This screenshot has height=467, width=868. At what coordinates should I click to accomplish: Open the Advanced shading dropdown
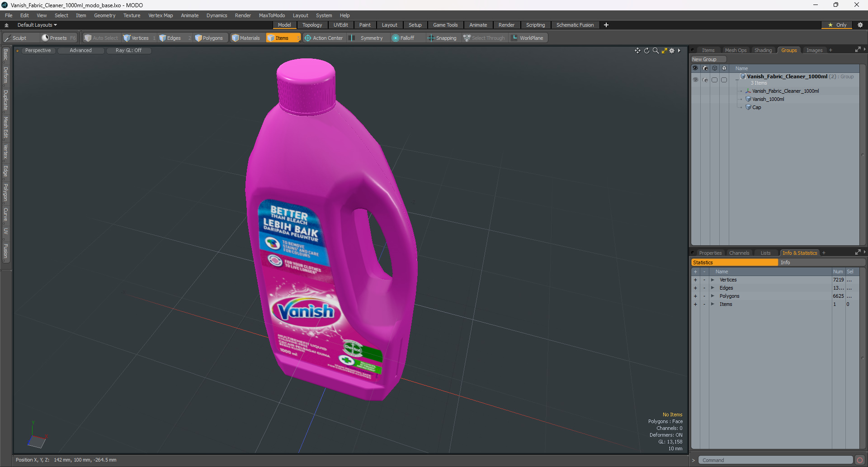coord(80,51)
